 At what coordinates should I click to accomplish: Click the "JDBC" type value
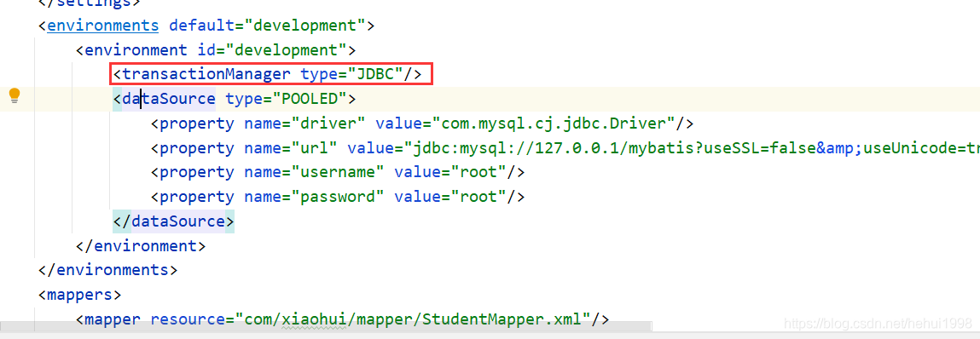click(375, 74)
